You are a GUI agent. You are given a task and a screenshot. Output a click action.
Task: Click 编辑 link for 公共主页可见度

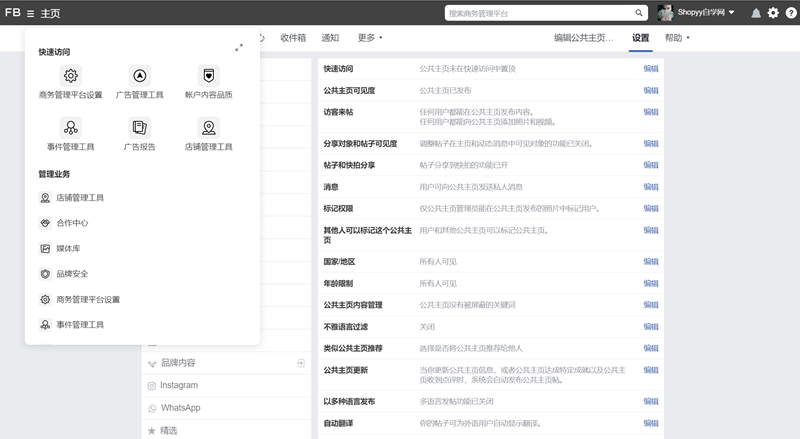click(x=650, y=90)
